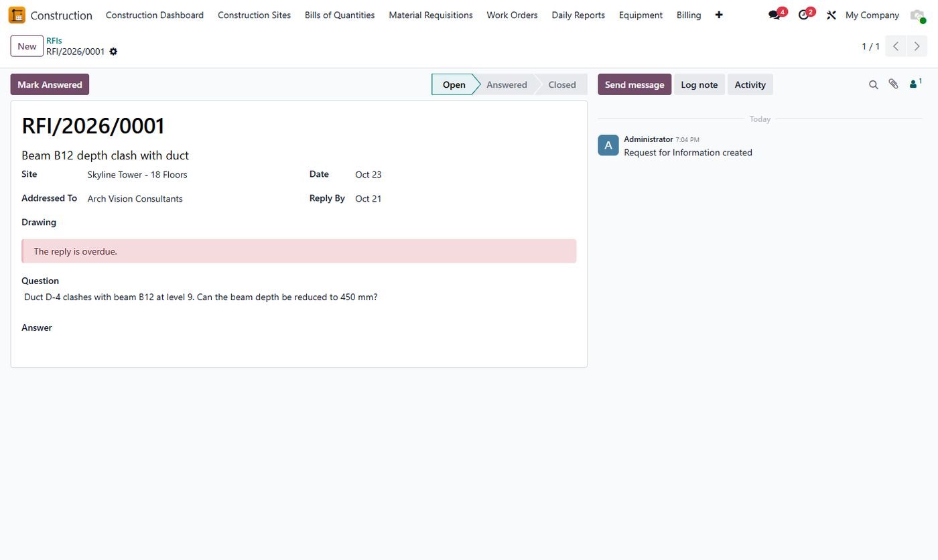
Task: Select the Open status stage
Action: (x=454, y=84)
